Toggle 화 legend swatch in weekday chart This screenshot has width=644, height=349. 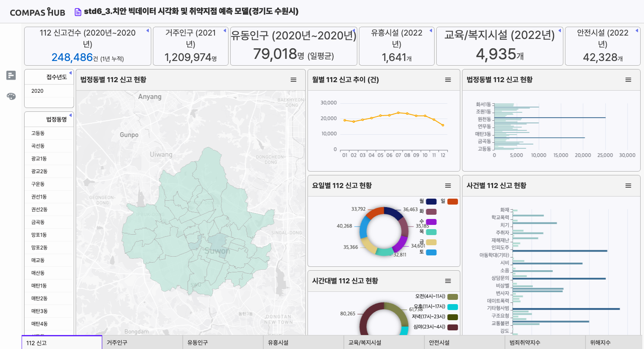(x=431, y=212)
